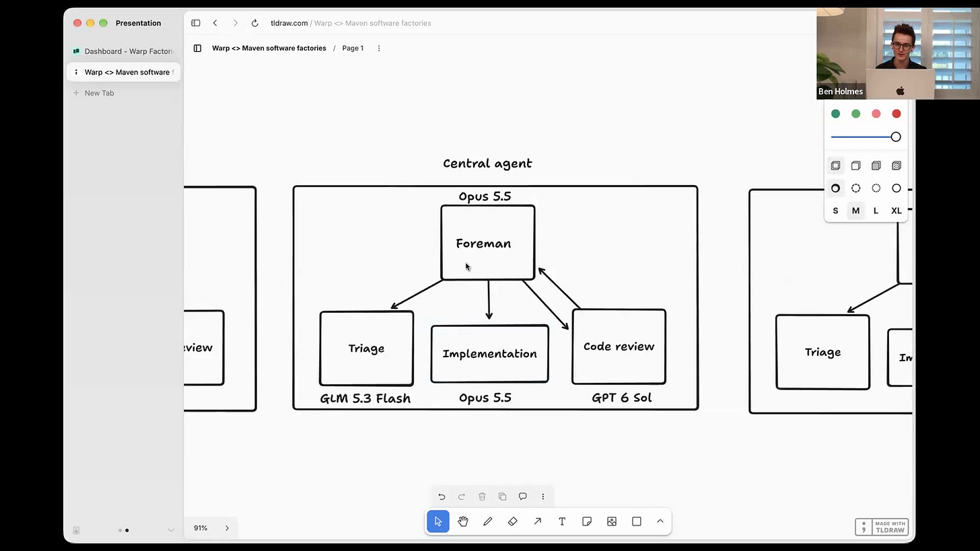Viewport: 980px width, 551px height.
Task: Select the dark green color swatch
Action: coord(835,114)
